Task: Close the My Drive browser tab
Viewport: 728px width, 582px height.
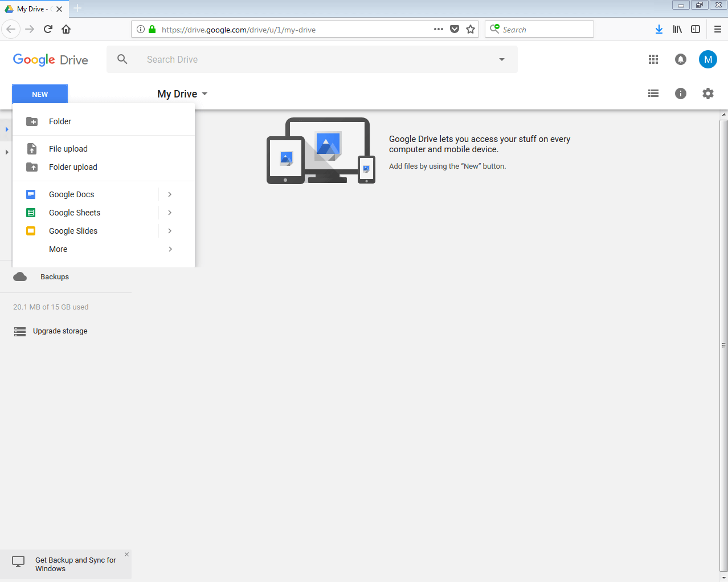Action: 59,9
